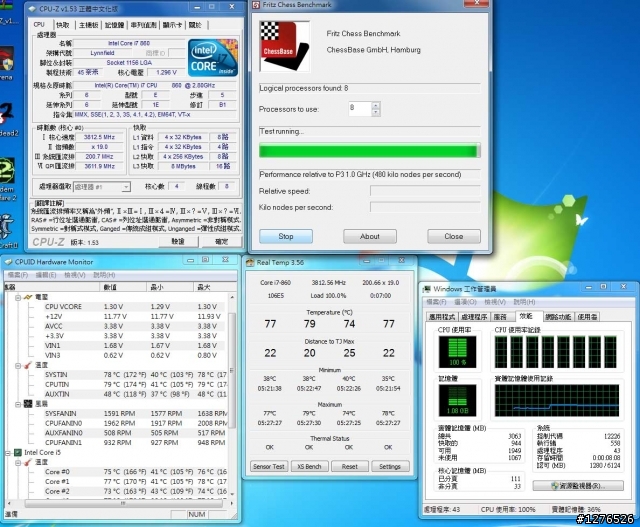Viewport: 640px width, 527px height.
Task: Click the thermometer icon under Intel Core i5
Action: pyautogui.click(x=28, y=463)
